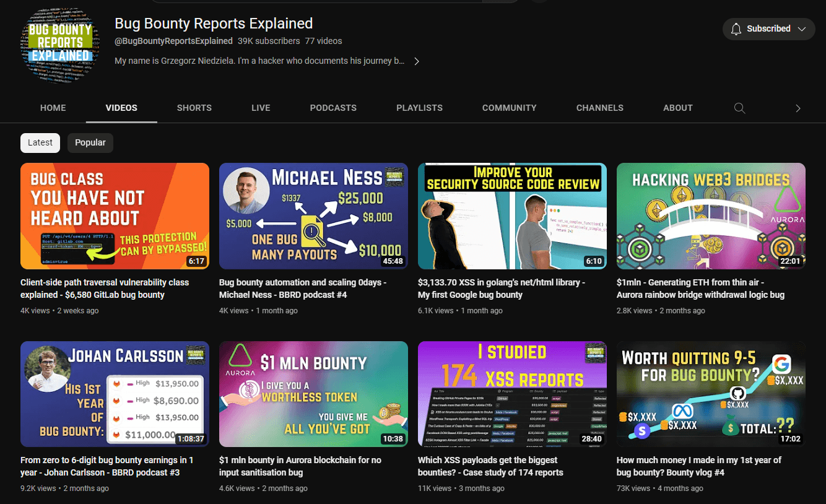Select the Popular sort chip
The image size is (826, 504).
pos(90,142)
